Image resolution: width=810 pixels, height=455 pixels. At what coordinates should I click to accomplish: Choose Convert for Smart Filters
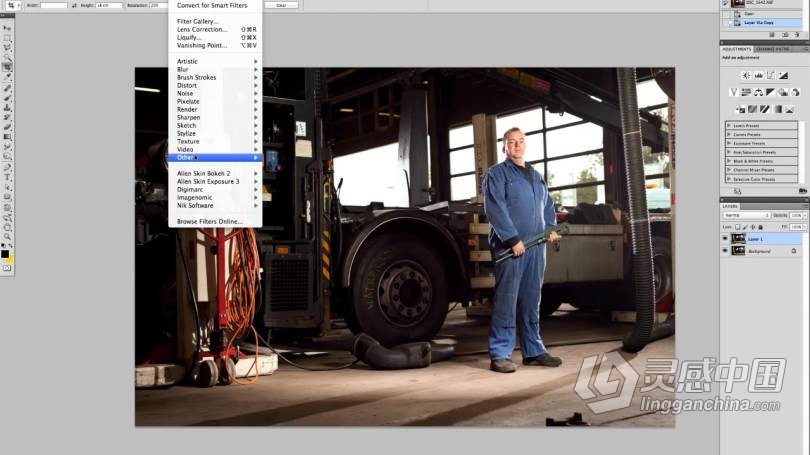tap(215, 5)
